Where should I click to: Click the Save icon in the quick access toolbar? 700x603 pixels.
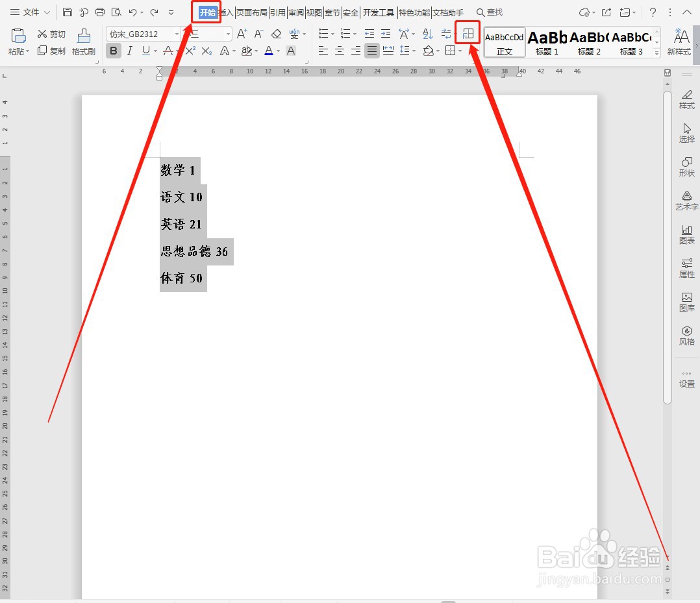[68, 12]
